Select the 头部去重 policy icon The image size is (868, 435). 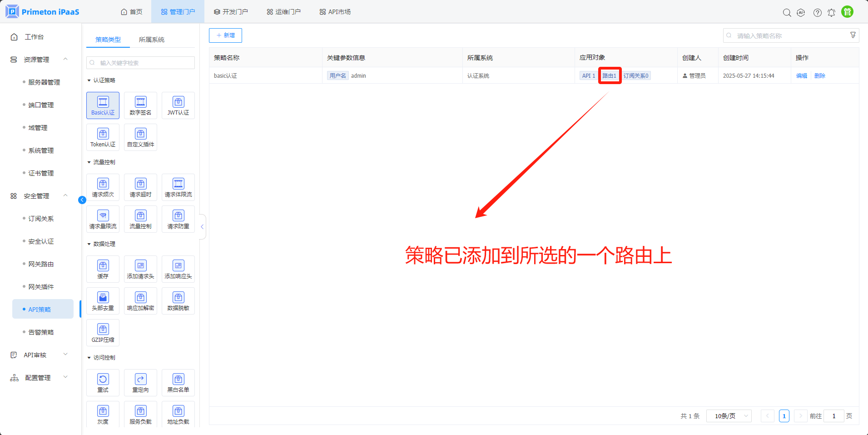[x=103, y=300]
